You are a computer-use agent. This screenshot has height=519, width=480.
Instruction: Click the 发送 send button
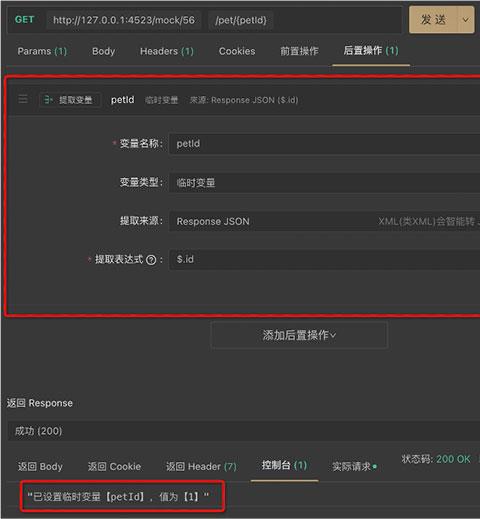(x=433, y=20)
